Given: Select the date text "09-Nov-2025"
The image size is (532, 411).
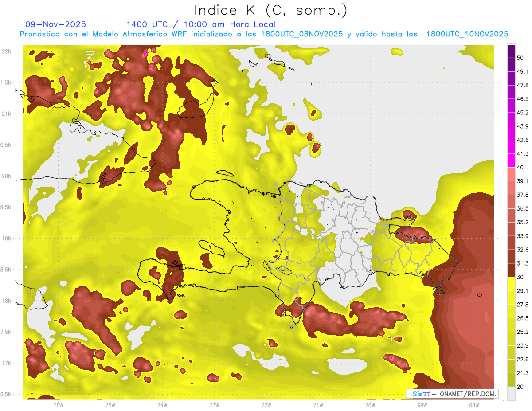Looking at the screenshot, I should click(x=56, y=24).
